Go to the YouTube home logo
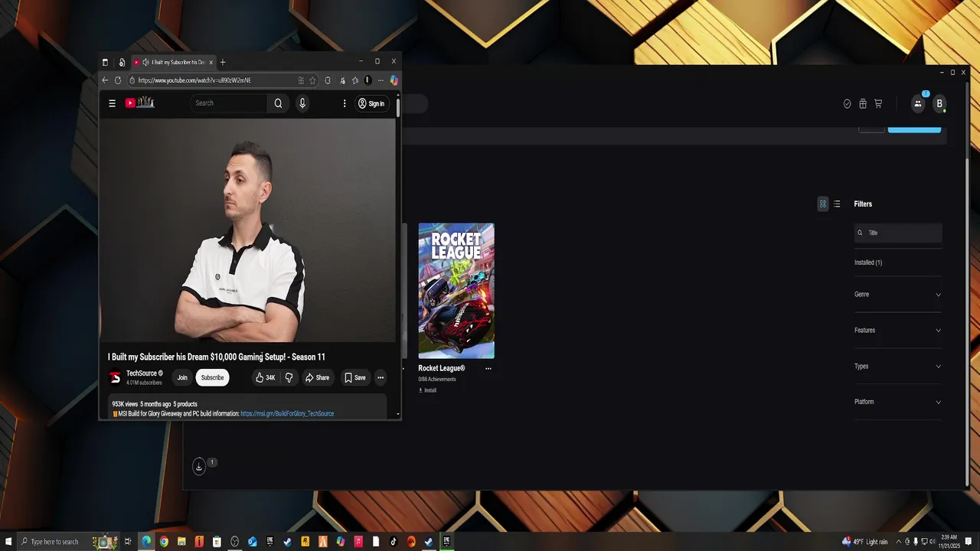This screenshot has height=551, width=980. coord(140,103)
